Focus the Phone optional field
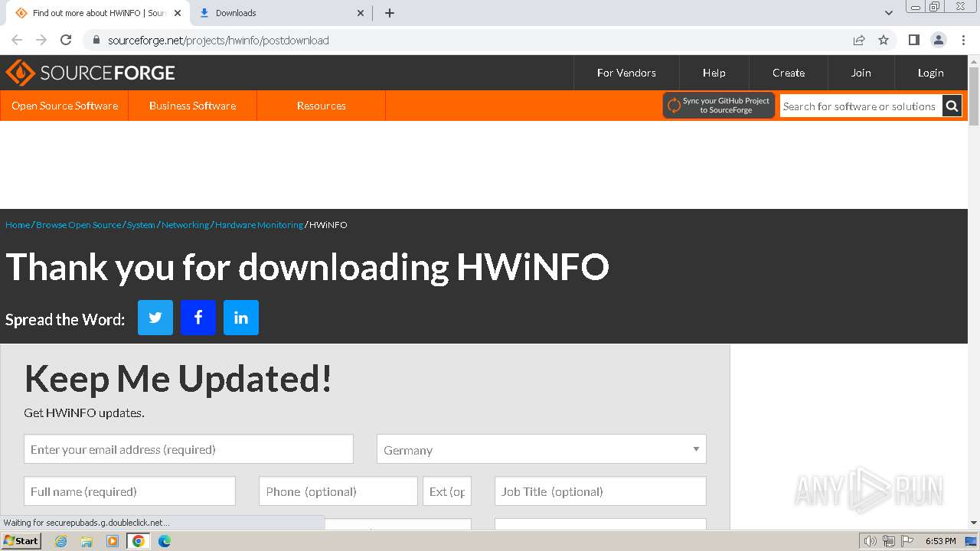Image resolution: width=980 pixels, height=551 pixels. point(338,491)
